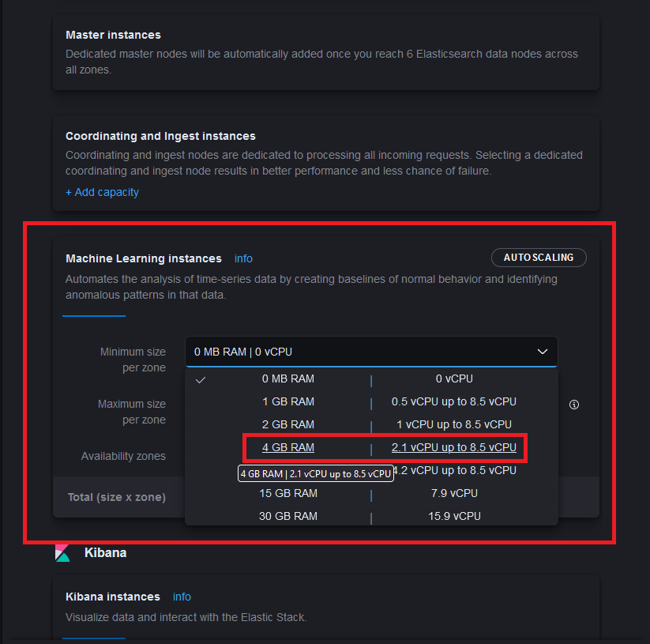
Task: Pick the 4.2 vCPU up to 8.5 vCPU option
Action: tap(456, 470)
